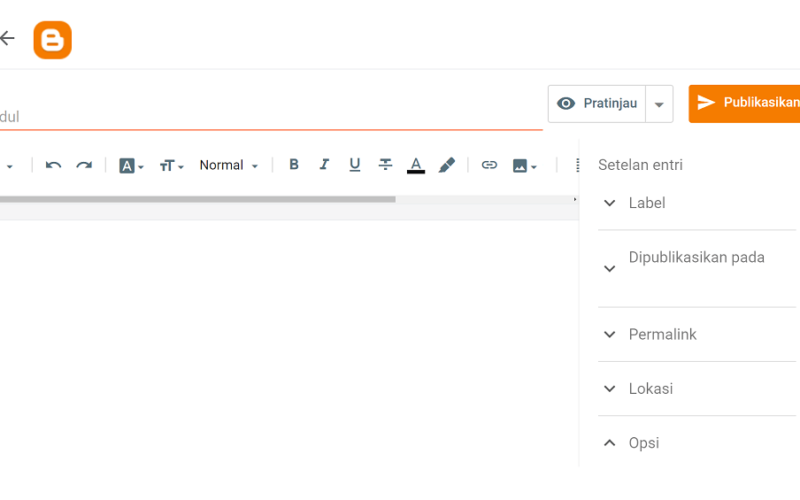The height and width of the screenshot is (500, 800).
Task: Open the Normal paragraph style dropdown
Action: pyautogui.click(x=229, y=165)
